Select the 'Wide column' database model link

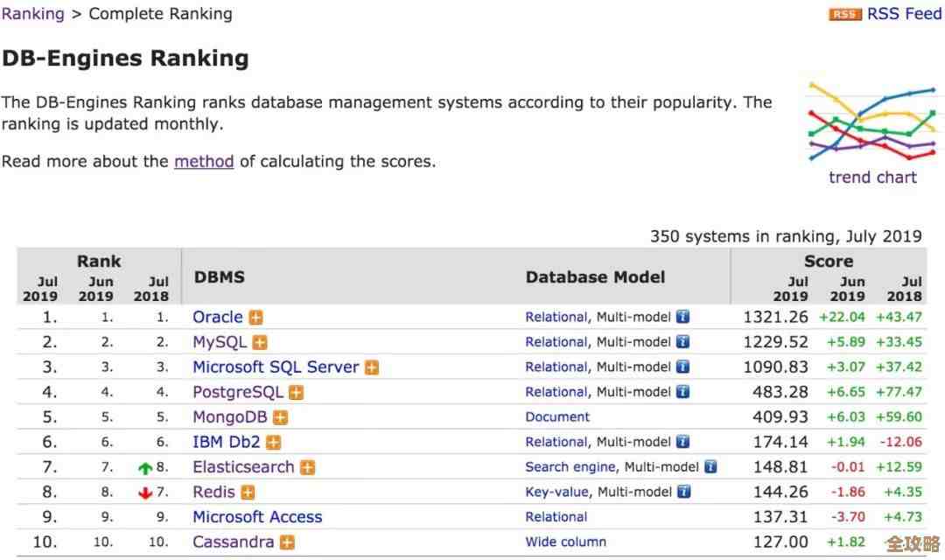coord(565,542)
